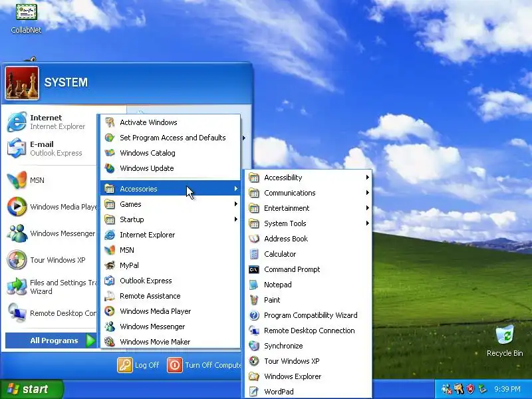This screenshot has width=532, height=399.
Task: Click Synchronize in Accessories
Action: coord(308,346)
